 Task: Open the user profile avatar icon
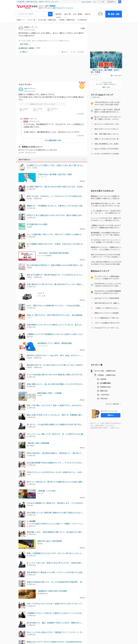(100, 14)
